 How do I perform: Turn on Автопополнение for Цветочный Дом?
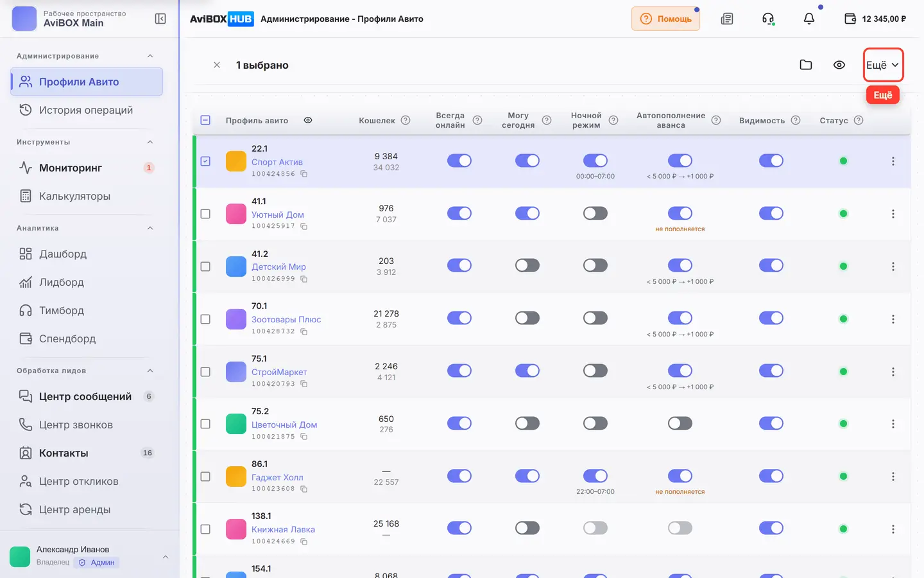pos(680,423)
